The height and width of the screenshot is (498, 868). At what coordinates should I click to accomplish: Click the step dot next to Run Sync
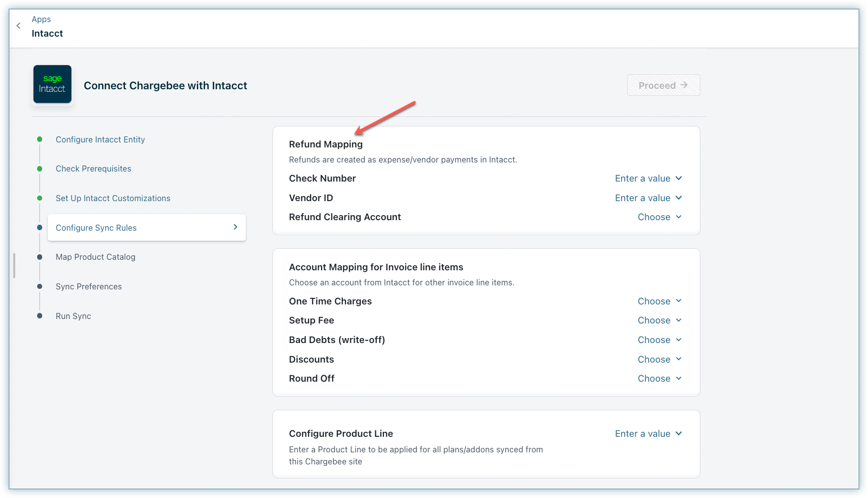(40, 316)
